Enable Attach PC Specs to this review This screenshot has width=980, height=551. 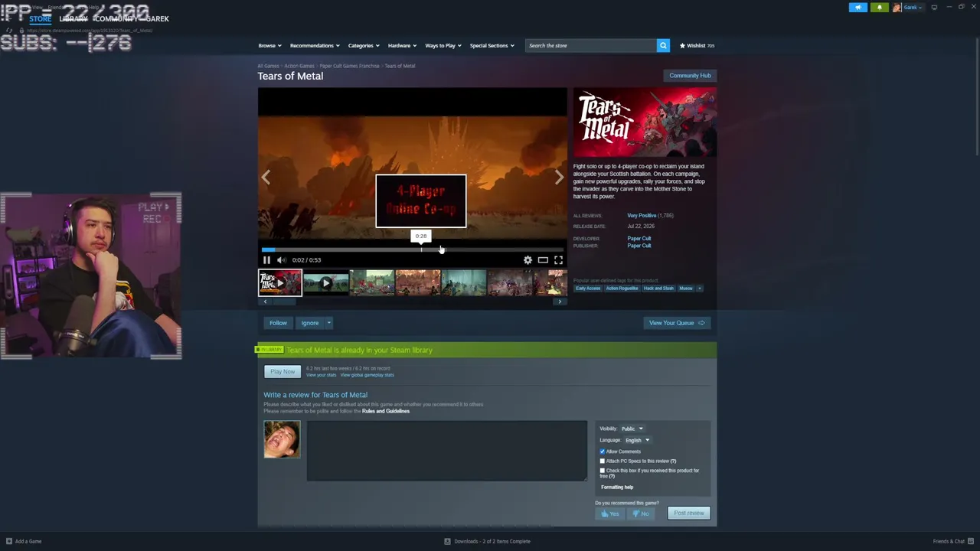(603, 461)
